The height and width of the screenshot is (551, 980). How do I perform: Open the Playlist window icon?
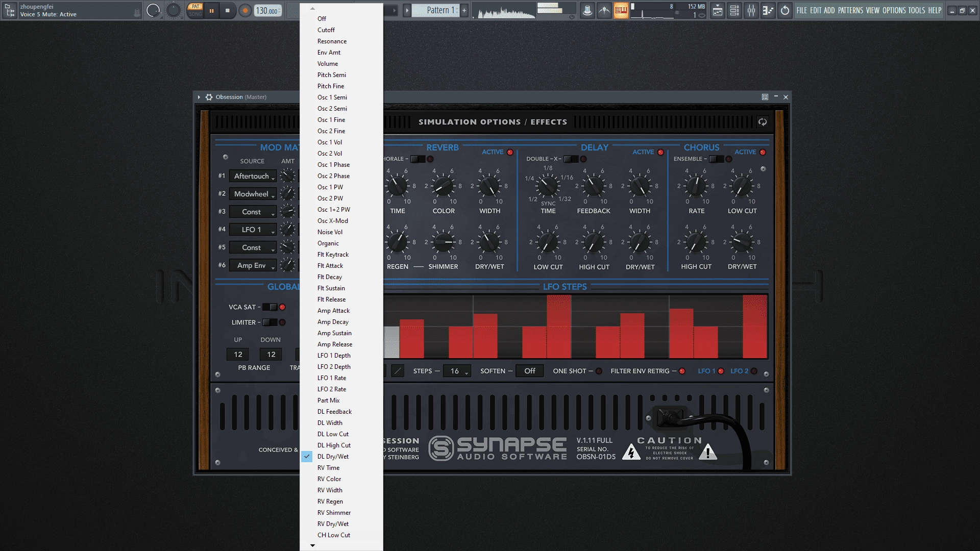[718, 10]
